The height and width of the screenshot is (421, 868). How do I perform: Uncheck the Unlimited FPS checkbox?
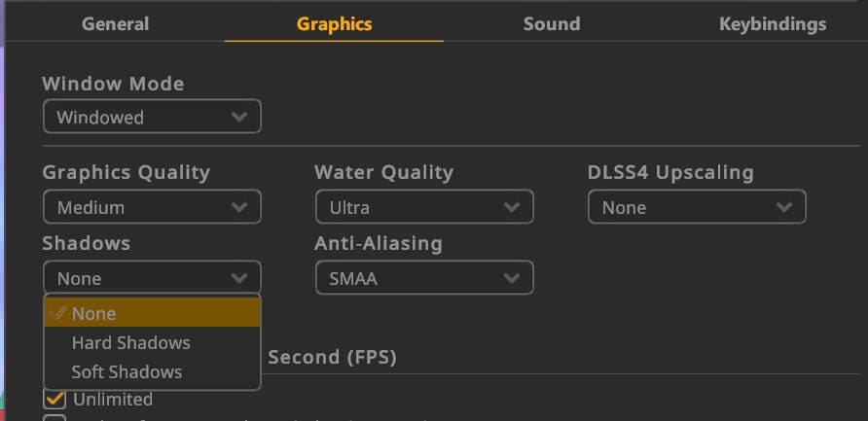coord(54,399)
